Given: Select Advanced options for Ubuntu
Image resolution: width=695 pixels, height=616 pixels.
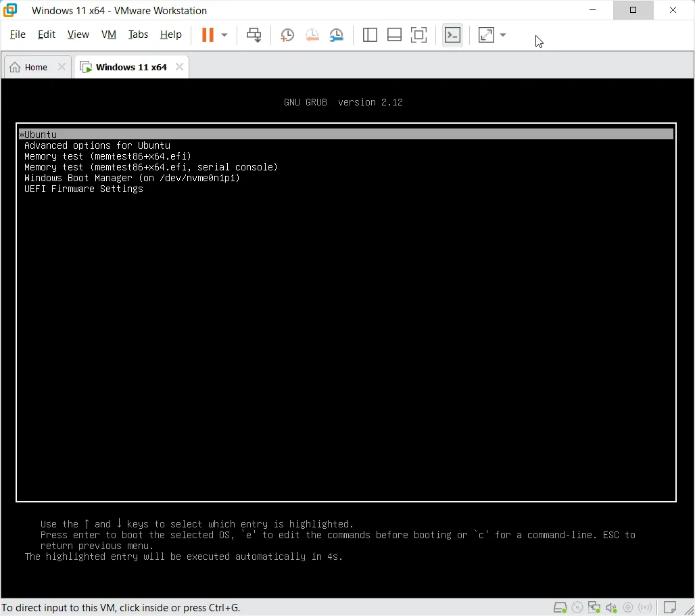Looking at the screenshot, I should point(97,145).
